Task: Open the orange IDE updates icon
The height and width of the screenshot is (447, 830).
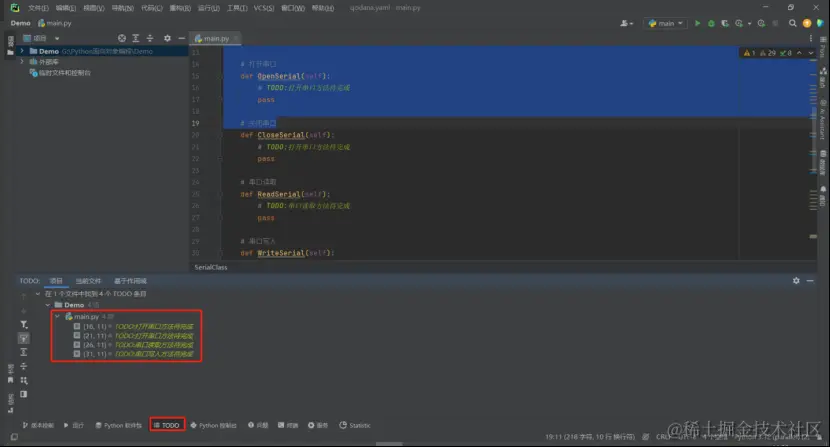Action: 807,23
